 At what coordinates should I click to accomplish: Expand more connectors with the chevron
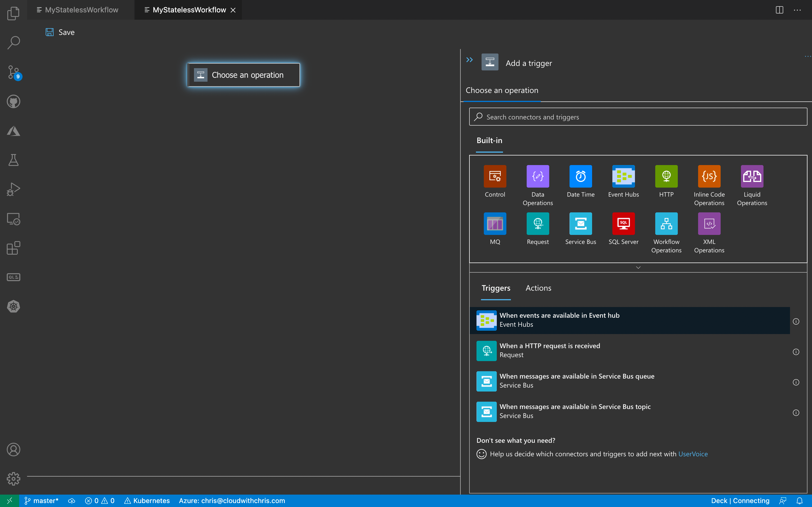(638, 267)
